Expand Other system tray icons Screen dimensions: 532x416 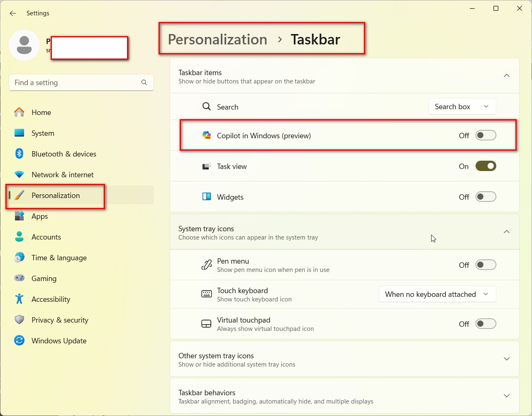[506, 359]
